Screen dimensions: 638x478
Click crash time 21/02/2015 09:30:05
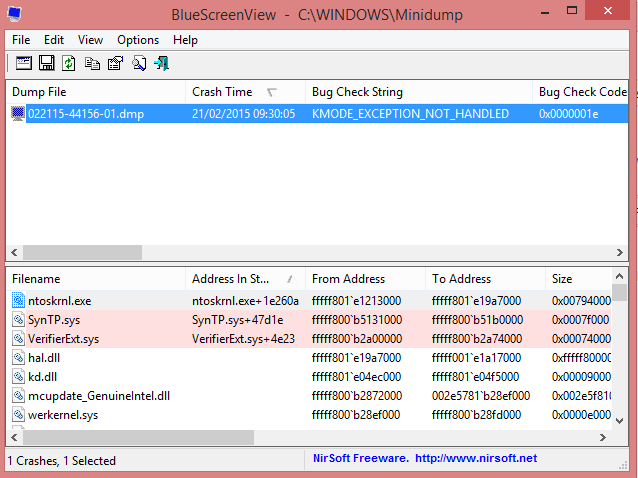[243, 113]
